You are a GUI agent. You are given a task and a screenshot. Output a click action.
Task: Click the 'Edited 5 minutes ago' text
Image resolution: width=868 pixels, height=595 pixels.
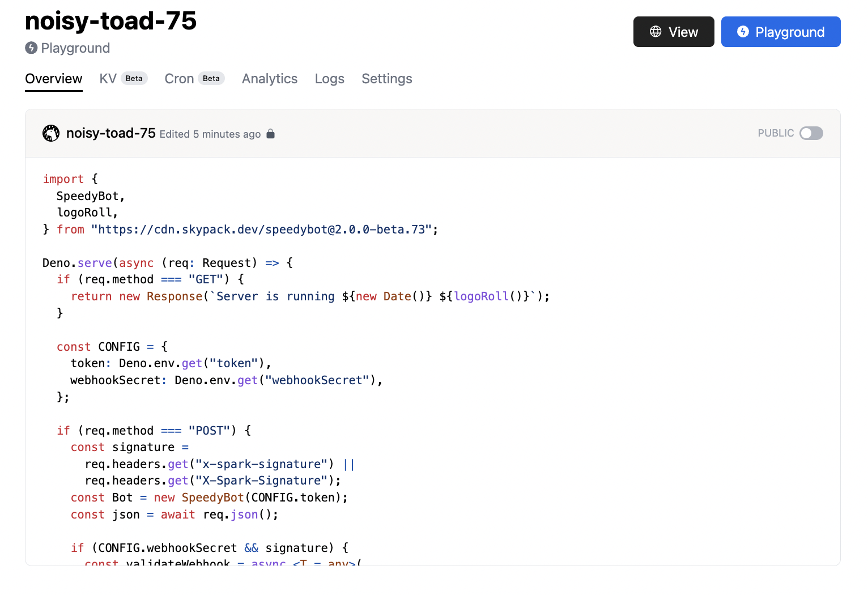pos(210,134)
